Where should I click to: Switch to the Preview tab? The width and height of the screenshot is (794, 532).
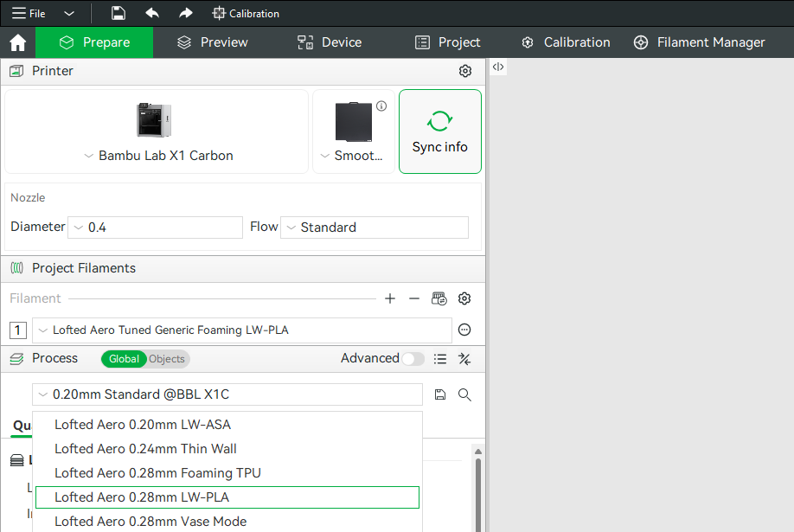pyautogui.click(x=213, y=42)
